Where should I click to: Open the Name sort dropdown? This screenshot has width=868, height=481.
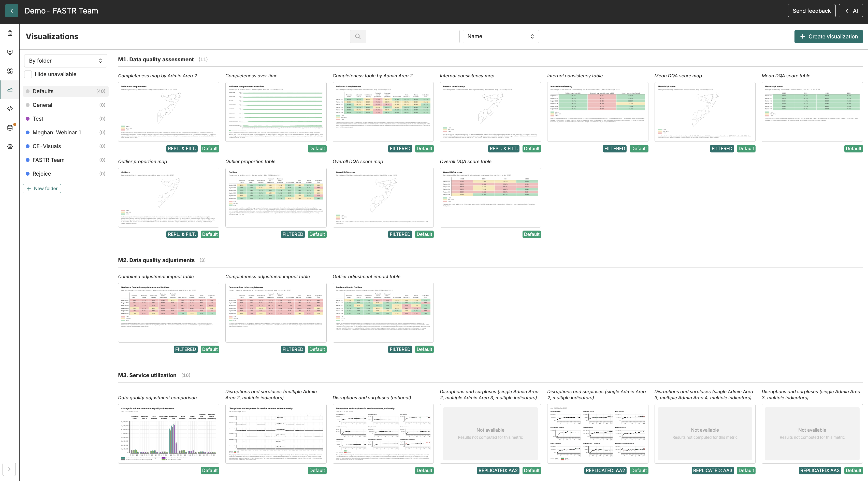click(501, 36)
